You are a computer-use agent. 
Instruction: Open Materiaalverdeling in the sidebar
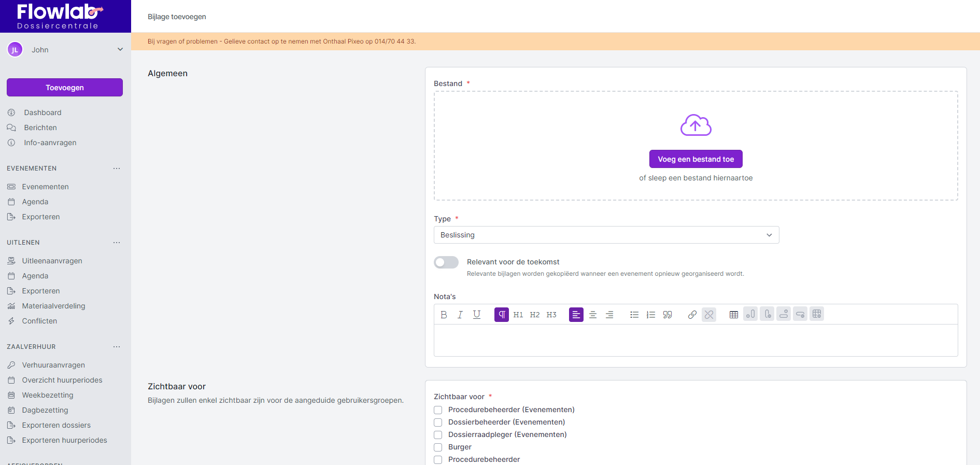[x=53, y=306]
